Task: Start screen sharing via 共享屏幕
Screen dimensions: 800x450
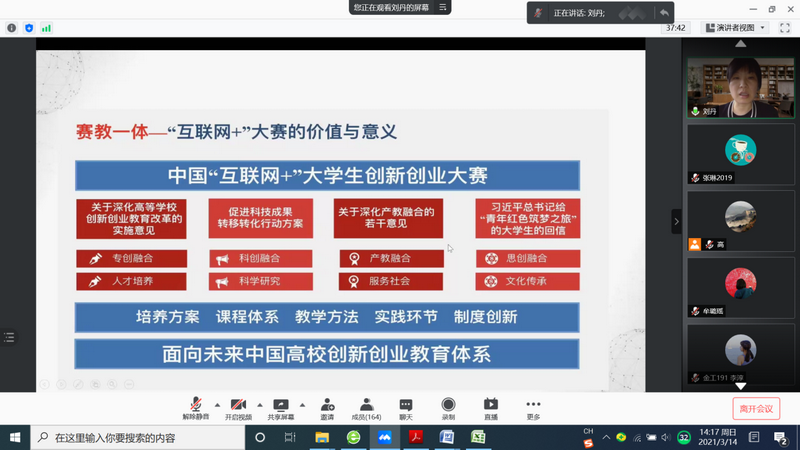Action: click(x=281, y=408)
